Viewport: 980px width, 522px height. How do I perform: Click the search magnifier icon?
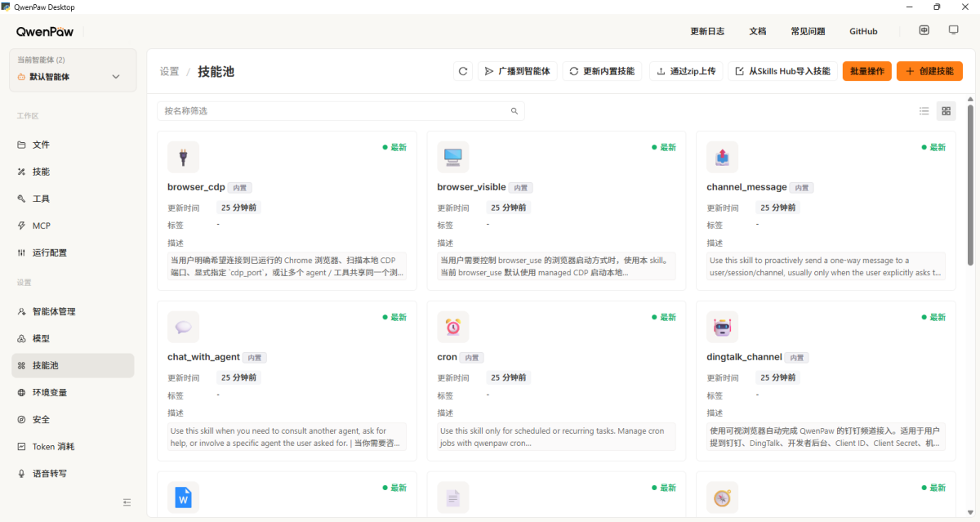pyautogui.click(x=514, y=111)
